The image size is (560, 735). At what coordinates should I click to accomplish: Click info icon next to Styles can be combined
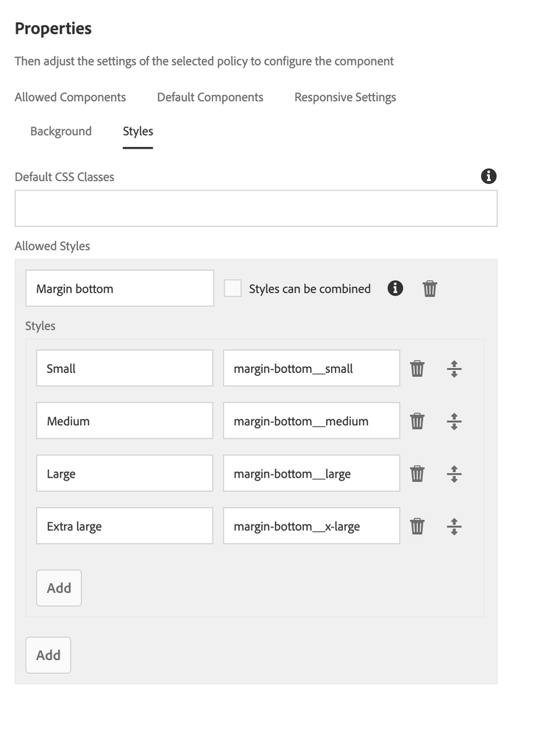[x=395, y=288]
